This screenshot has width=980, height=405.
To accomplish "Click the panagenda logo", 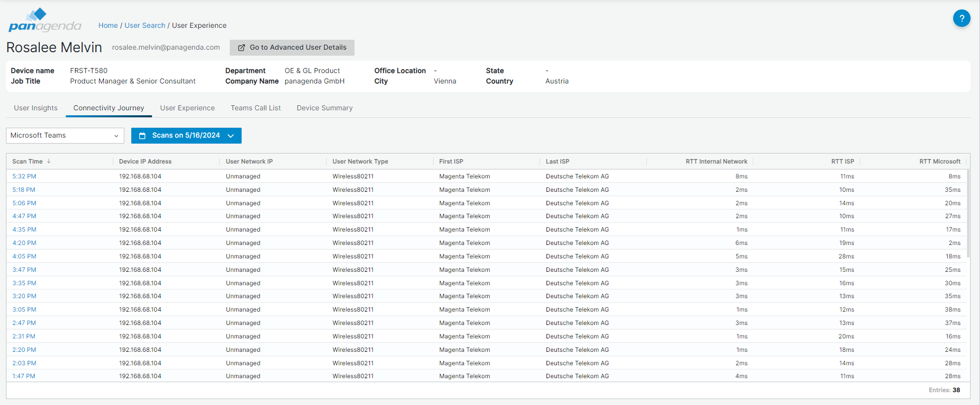I will pyautogui.click(x=45, y=20).
